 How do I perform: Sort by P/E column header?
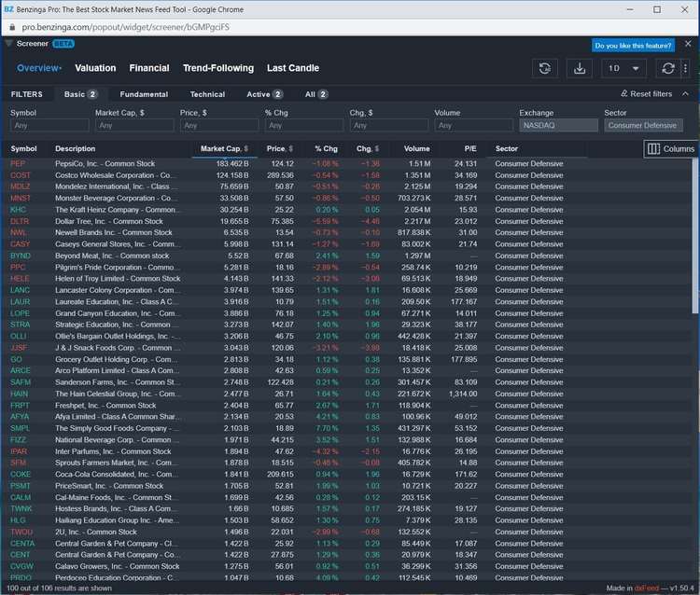click(470, 148)
